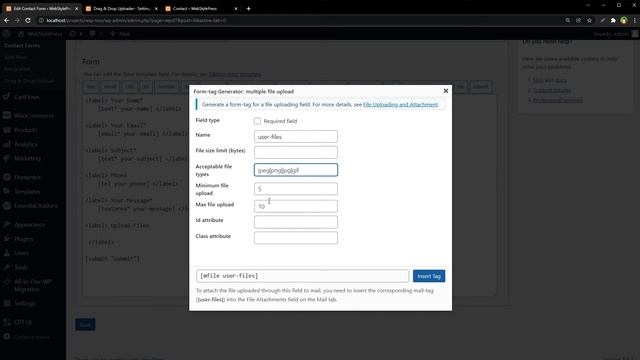Click the submit tag-generator button
The height and width of the screenshot is (360, 640).
[x=480, y=87]
